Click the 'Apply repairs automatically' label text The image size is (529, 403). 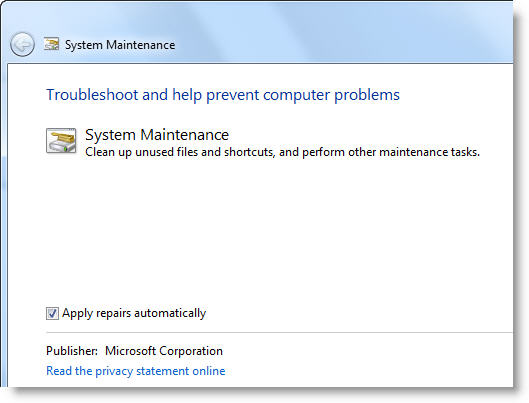134,313
